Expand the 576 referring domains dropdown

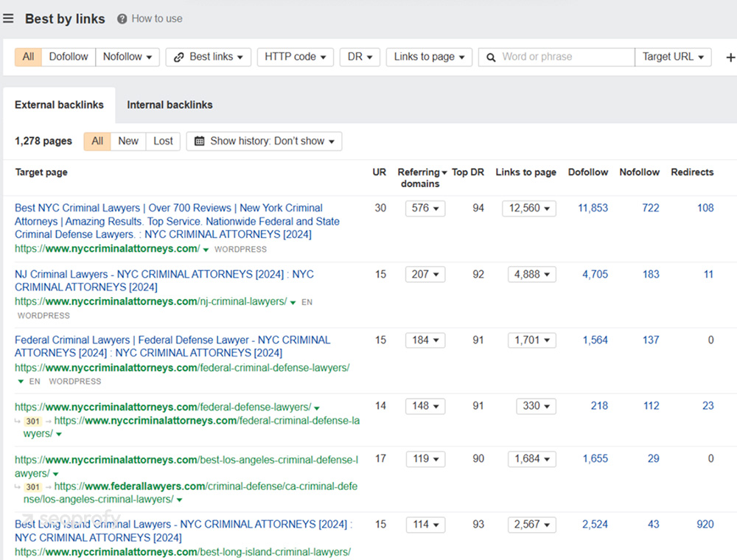tap(425, 208)
